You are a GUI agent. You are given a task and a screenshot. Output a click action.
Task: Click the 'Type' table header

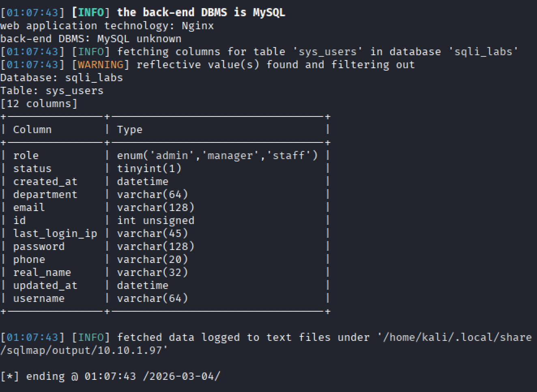coord(130,129)
